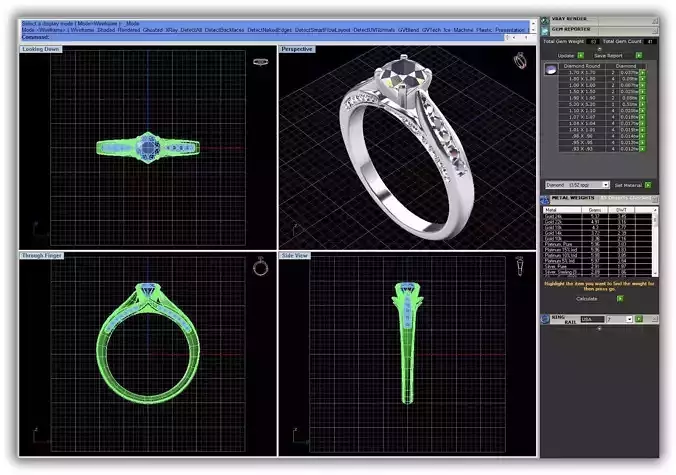The image size is (676, 475).
Task: Select the Platinum Pure row
Action: (x=598, y=244)
